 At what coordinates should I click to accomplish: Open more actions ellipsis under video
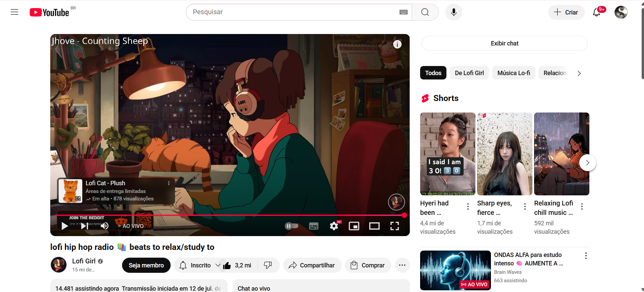(x=402, y=265)
